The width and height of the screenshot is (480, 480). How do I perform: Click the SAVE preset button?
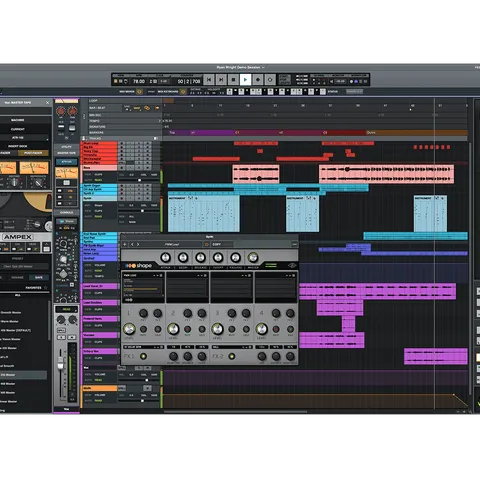39,277
